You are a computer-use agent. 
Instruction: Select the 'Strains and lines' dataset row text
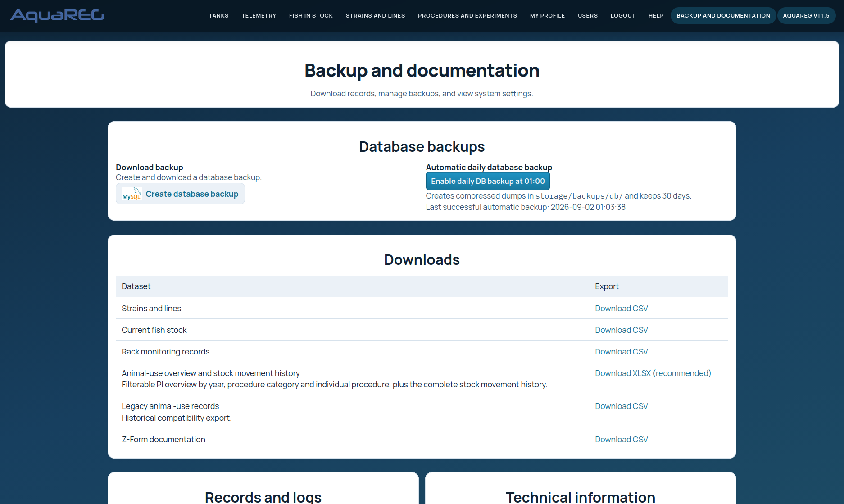[151, 309]
